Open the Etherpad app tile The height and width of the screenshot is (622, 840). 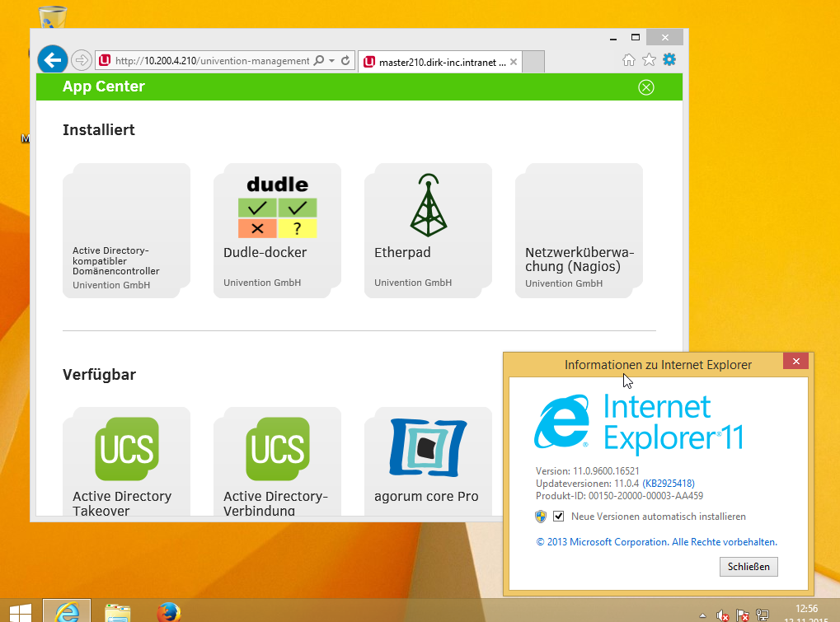pos(428,230)
